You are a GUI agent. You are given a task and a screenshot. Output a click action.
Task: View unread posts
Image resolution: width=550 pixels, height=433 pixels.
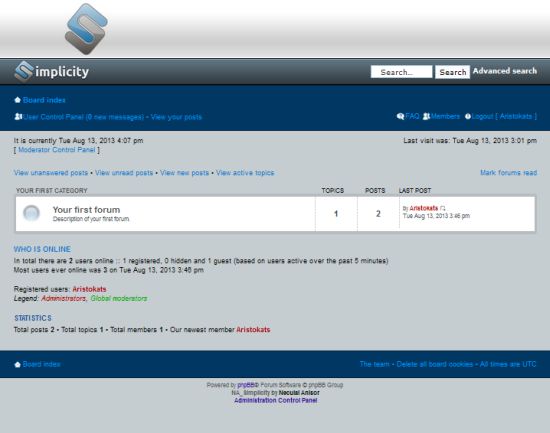click(x=124, y=173)
